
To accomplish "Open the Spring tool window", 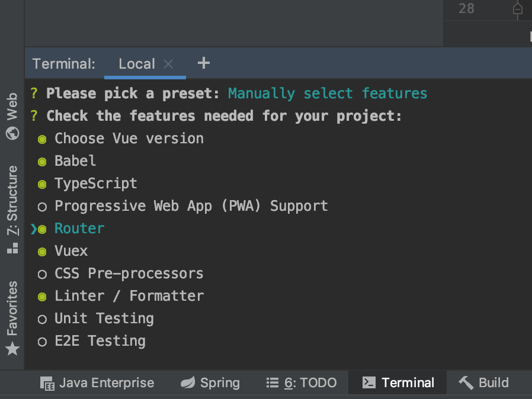I will tap(210, 383).
